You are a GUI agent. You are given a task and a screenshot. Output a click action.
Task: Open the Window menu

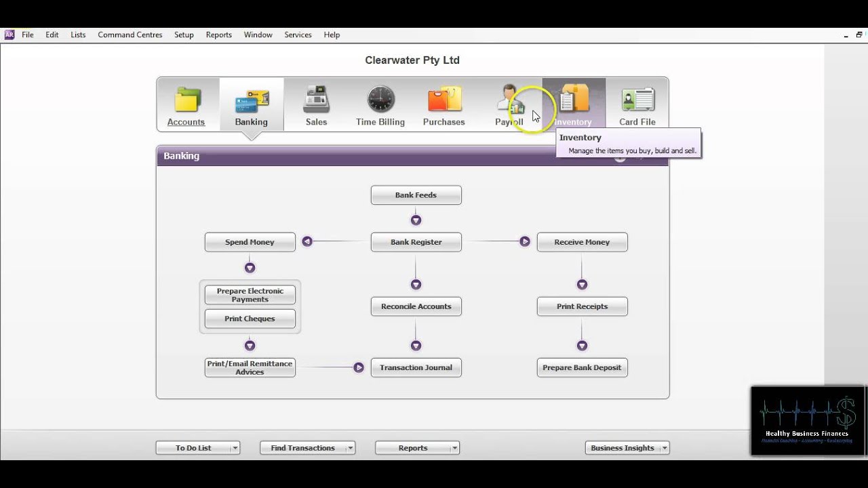(x=258, y=35)
